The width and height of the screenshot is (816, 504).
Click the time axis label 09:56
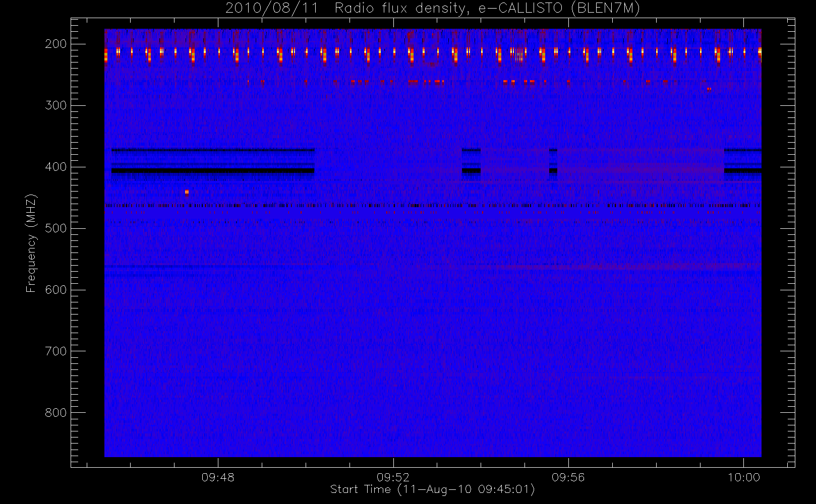click(x=568, y=477)
